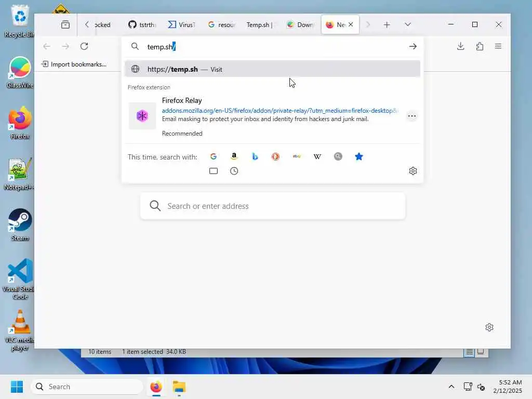The image size is (532, 399).
Task: Open the Firefox View tab list icon
Action: pos(65,25)
